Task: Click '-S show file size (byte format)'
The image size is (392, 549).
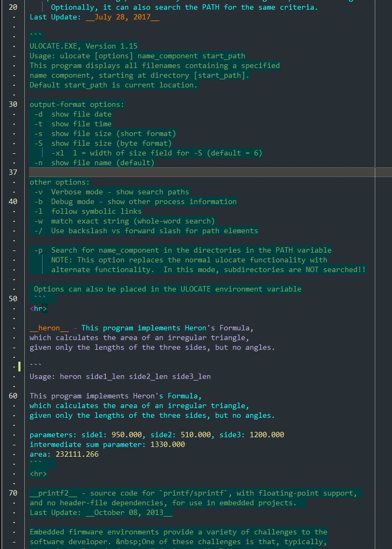Action: point(103,143)
